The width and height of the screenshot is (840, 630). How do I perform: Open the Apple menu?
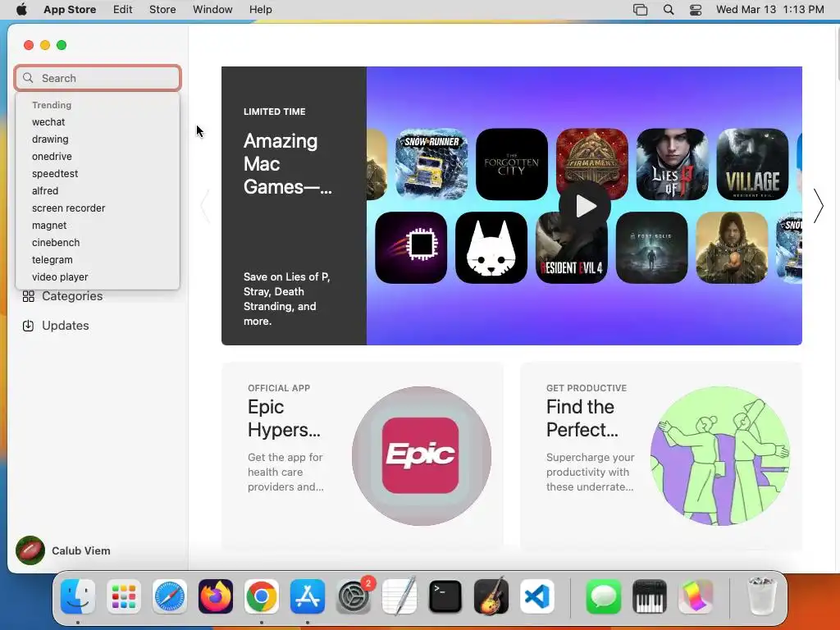[21, 10]
